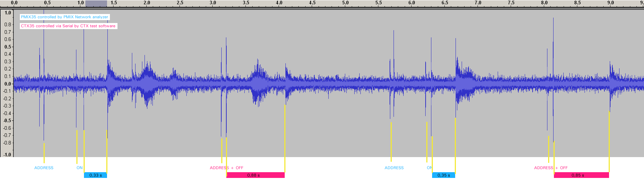This screenshot has height=188, width=644.
Task: Click the 0.5 mark on the time ruler
Action: coord(47,3)
